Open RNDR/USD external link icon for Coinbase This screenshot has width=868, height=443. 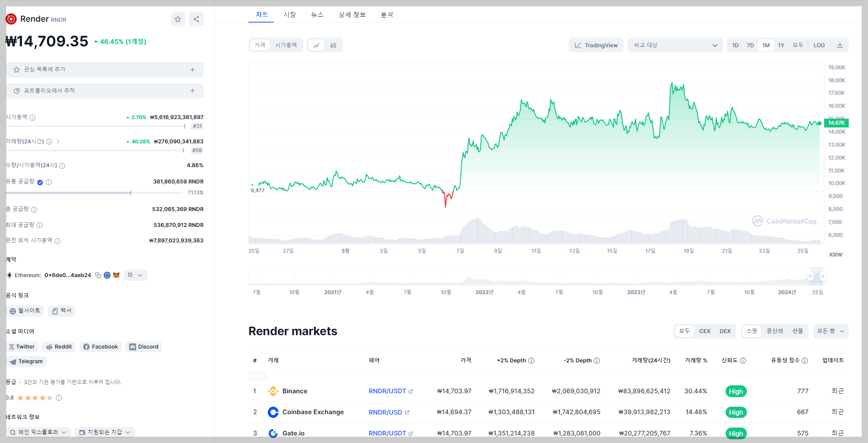point(407,412)
